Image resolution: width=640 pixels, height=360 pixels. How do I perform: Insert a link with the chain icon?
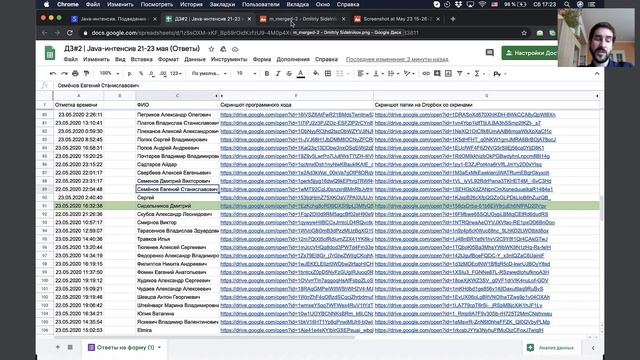click(x=426, y=73)
